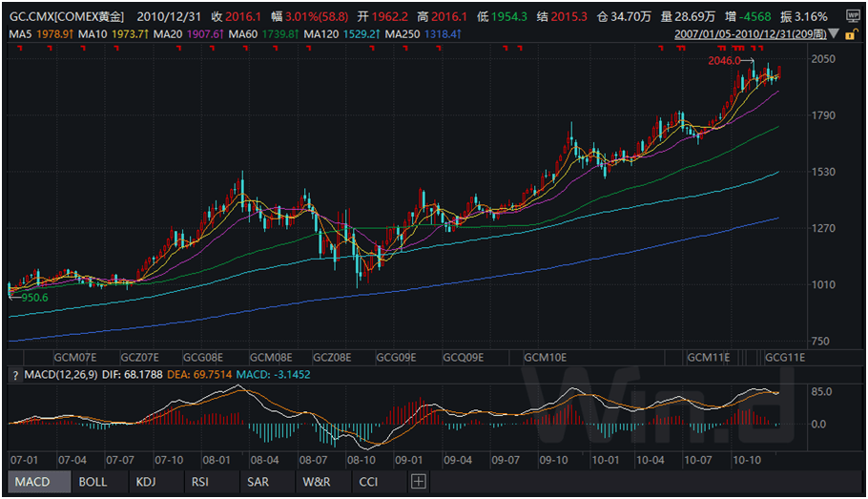
Task: Open the date range dropdown triangle
Action: [835, 33]
